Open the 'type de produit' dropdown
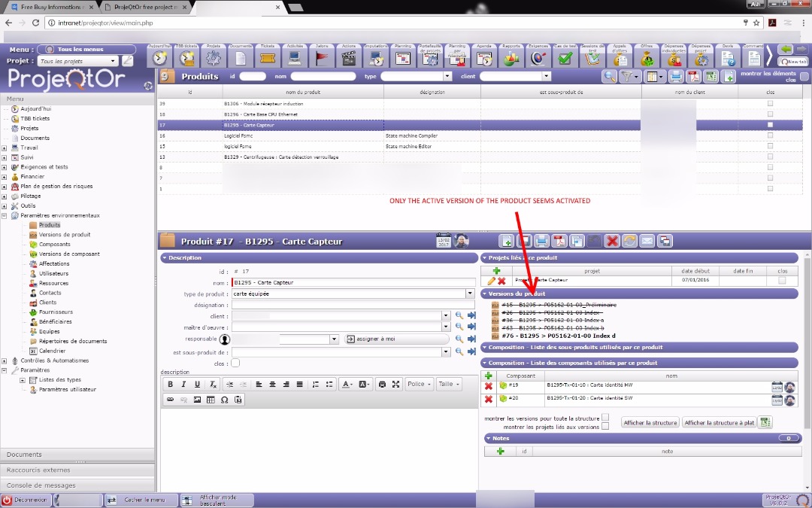812x508 pixels. click(x=470, y=294)
